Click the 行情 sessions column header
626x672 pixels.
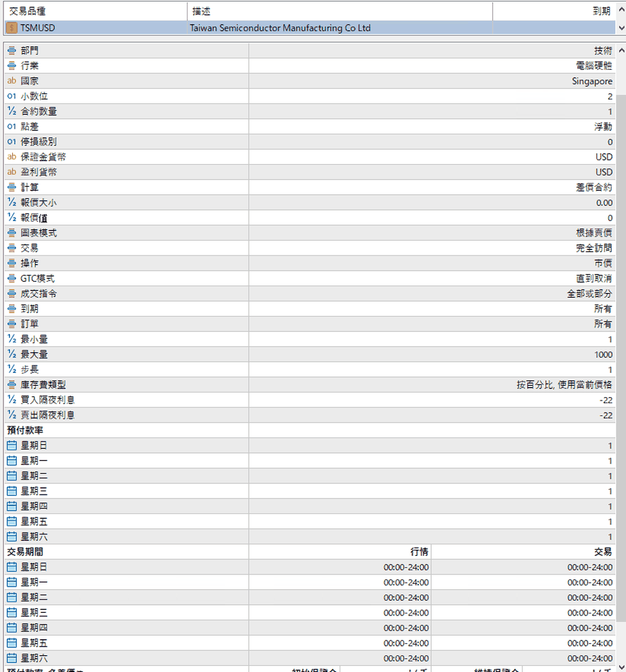(419, 552)
